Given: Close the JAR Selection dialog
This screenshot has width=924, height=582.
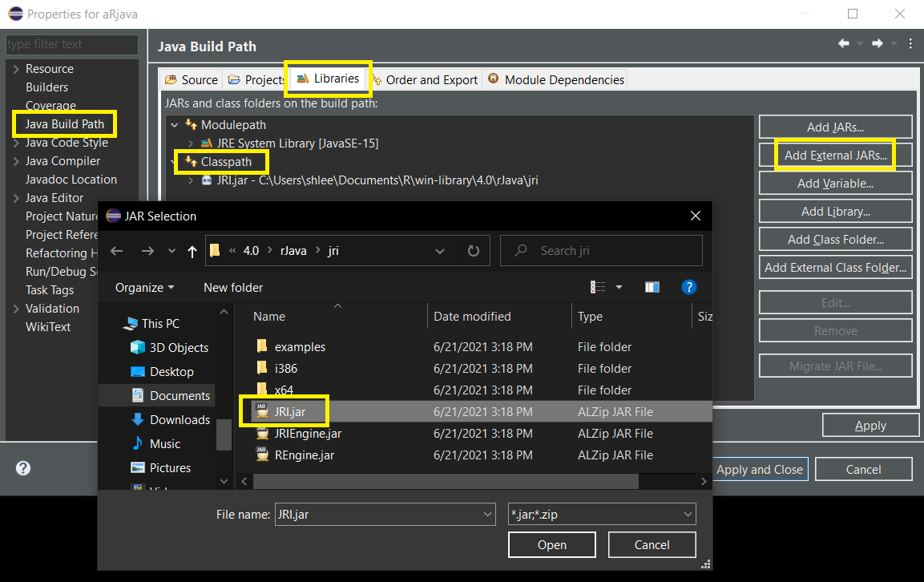Looking at the screenshot, I should [696, 216].
